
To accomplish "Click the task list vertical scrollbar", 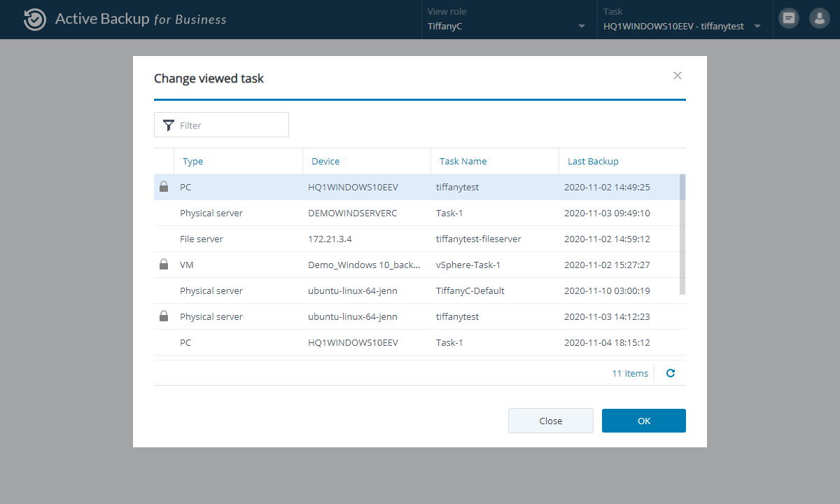I will 682,234.
